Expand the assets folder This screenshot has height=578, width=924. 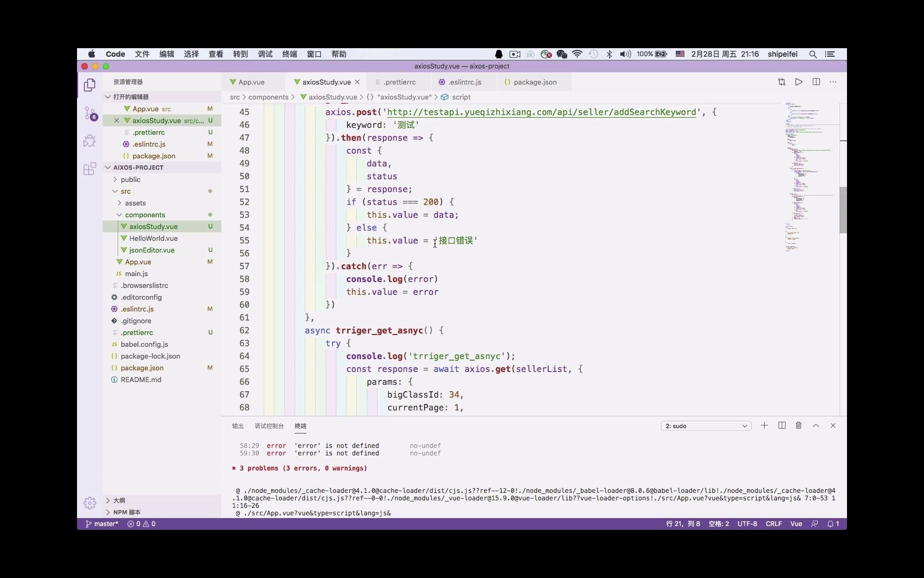(x=162, y=203)
